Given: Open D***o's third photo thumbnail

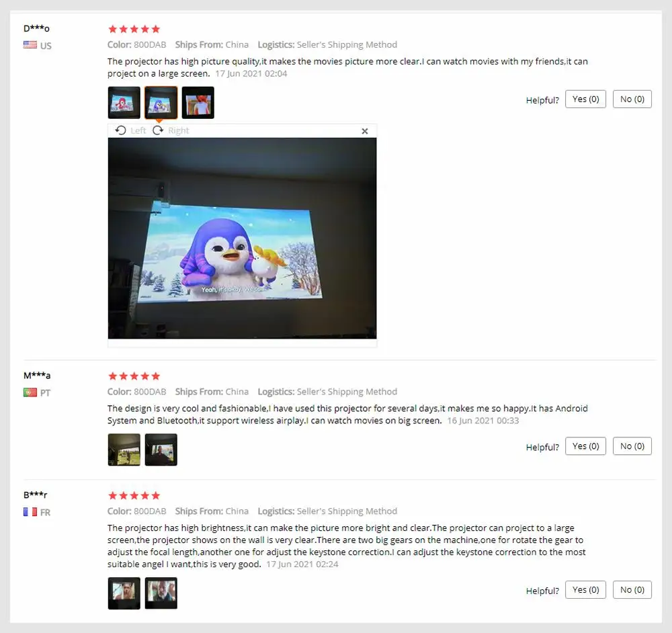Looking at the screenshot, I should click(x=198, y=103).
